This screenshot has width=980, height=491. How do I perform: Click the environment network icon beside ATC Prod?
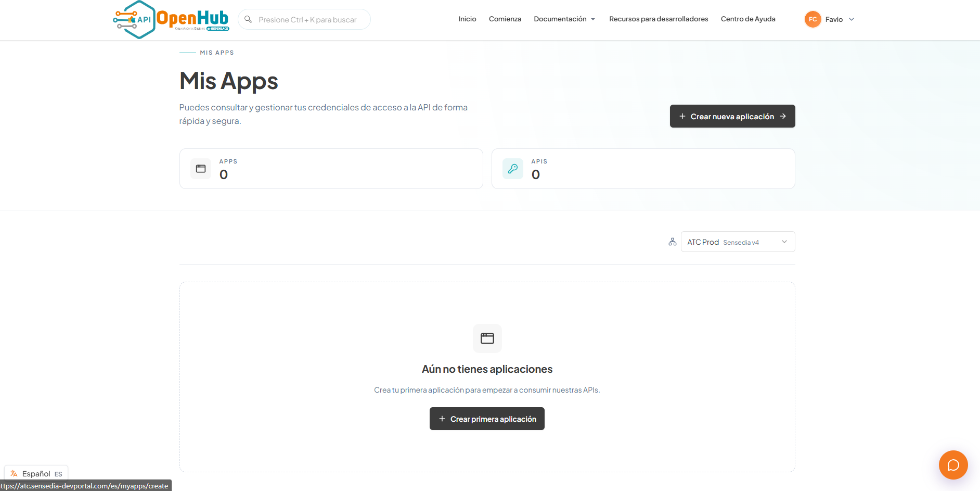click(x=673, y=242)
